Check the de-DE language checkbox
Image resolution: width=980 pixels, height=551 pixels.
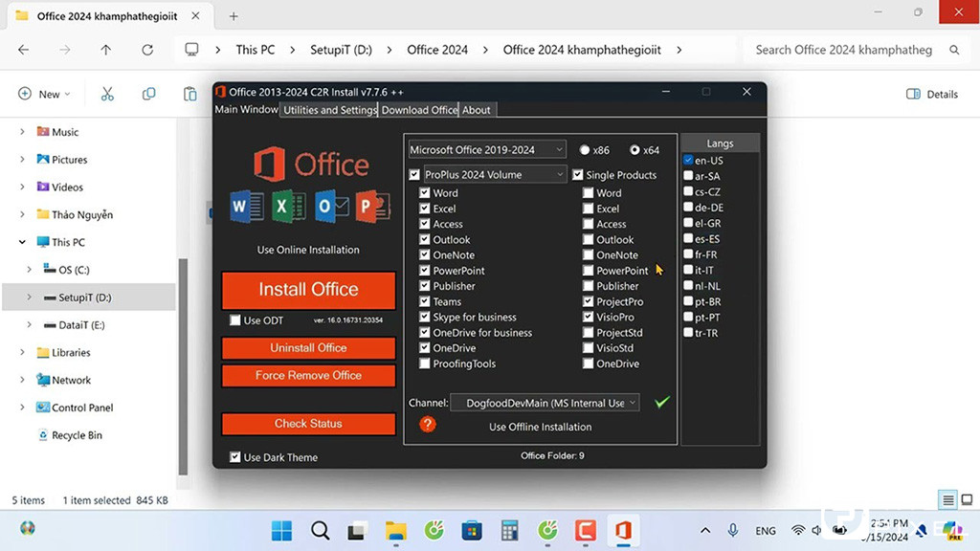pos(688,208)
